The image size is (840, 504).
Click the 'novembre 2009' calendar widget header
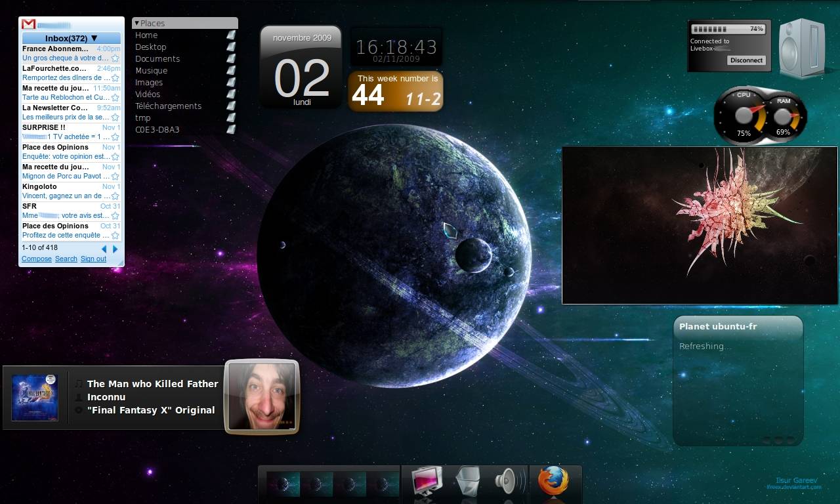[x=303, y=37]
